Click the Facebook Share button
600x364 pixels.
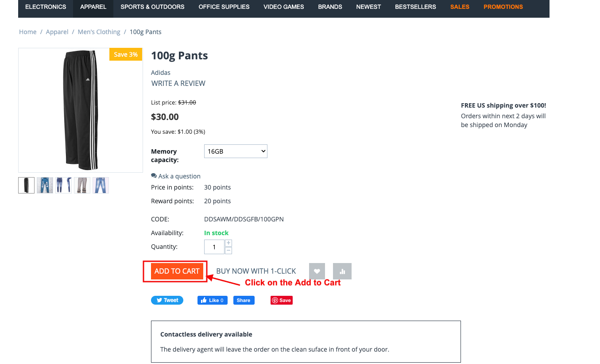(244, 300)
